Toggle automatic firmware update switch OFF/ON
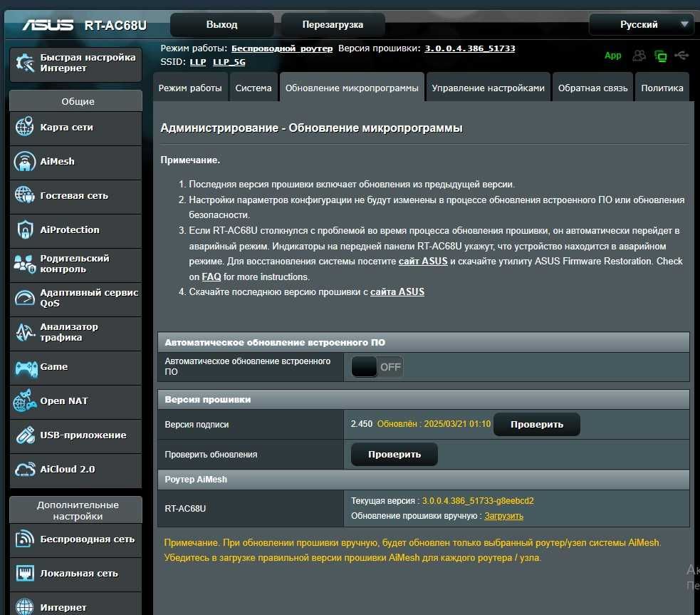Screen dimensions: 700x615 click(x=377, y=367)
